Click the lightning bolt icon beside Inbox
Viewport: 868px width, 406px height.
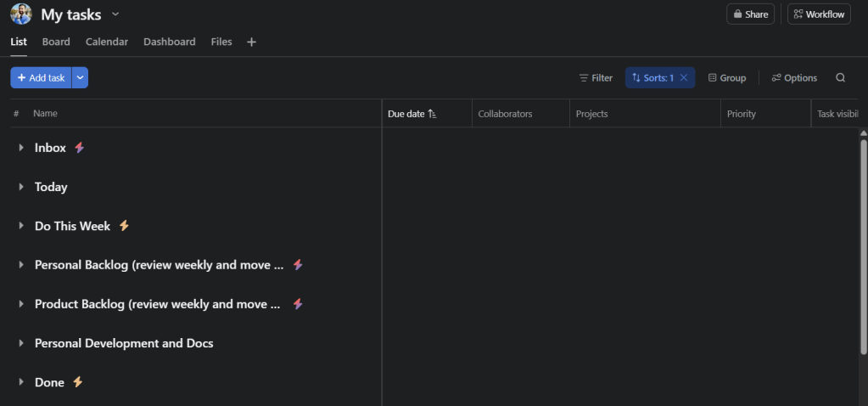pyautogui.click(x=80, y=148)
